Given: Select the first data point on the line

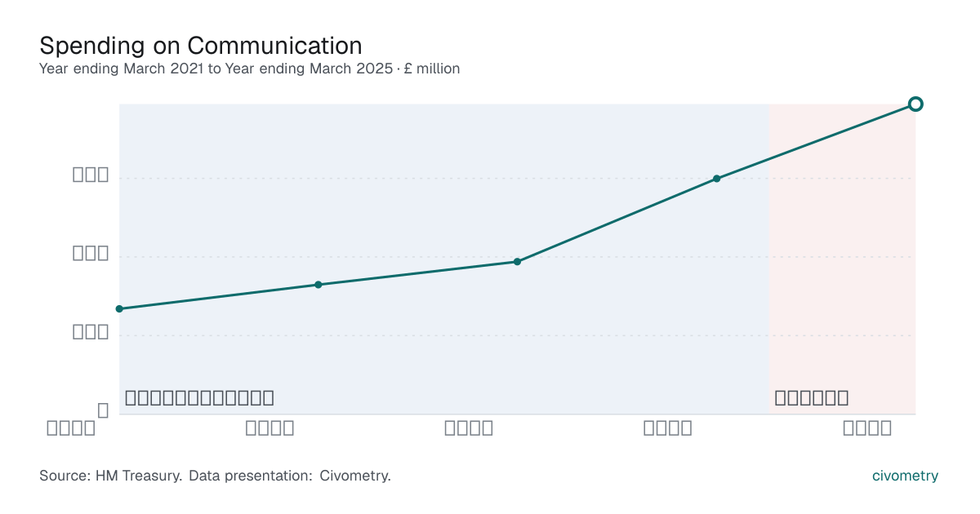Looking at the screenshot, I should (119, 308).
